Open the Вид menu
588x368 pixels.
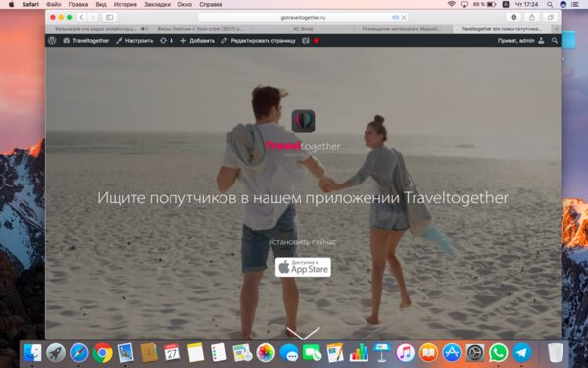tap(101, 5)
